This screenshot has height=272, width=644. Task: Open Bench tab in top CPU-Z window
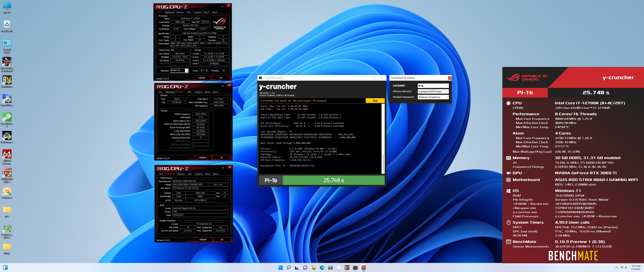coord(206,12)
